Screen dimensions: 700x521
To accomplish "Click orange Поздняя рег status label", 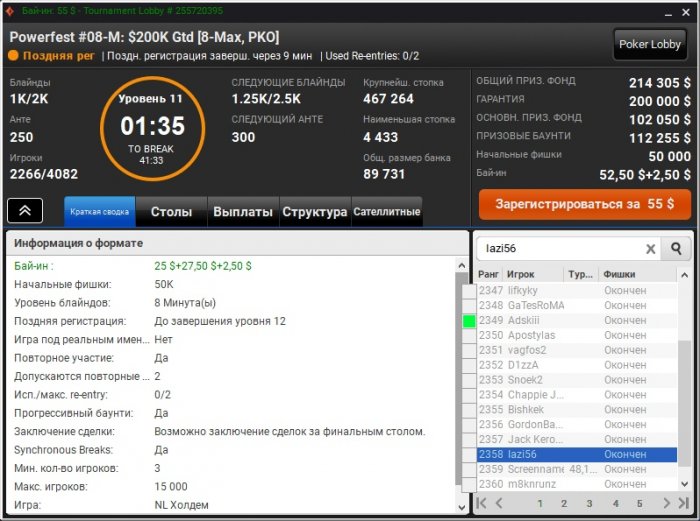I will [x=58, y=56].
